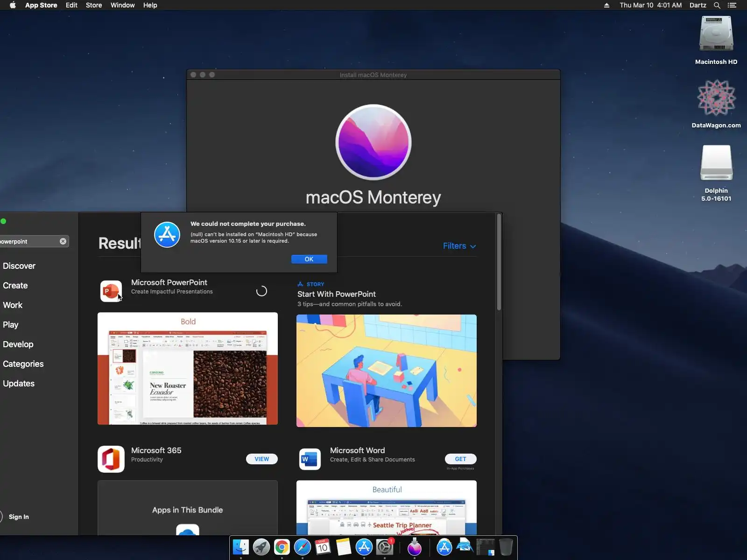The image size is (747, 560).
Task: Open the Microsoft Word app icon
Action: click(x=310, y=459)
